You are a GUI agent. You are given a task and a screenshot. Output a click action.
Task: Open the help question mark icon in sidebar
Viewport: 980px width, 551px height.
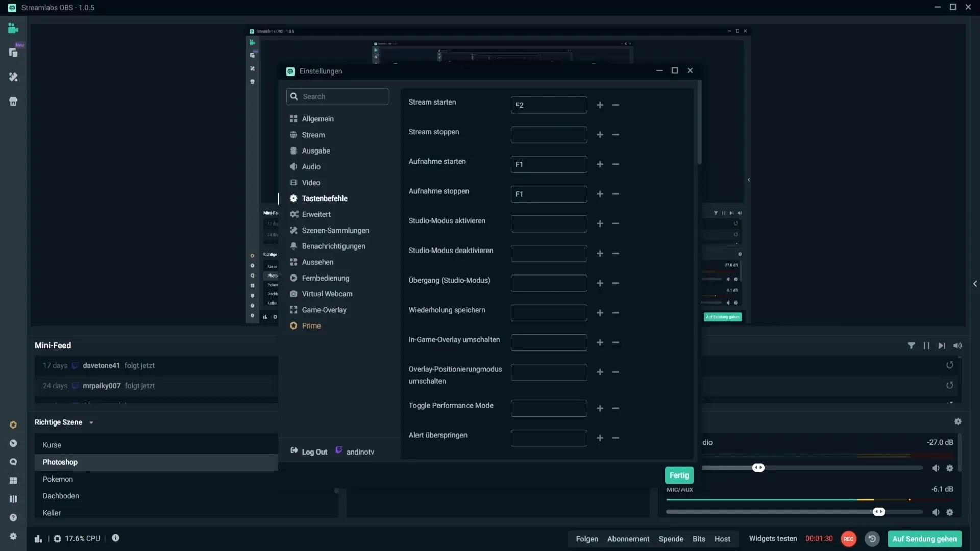[13, 517]
